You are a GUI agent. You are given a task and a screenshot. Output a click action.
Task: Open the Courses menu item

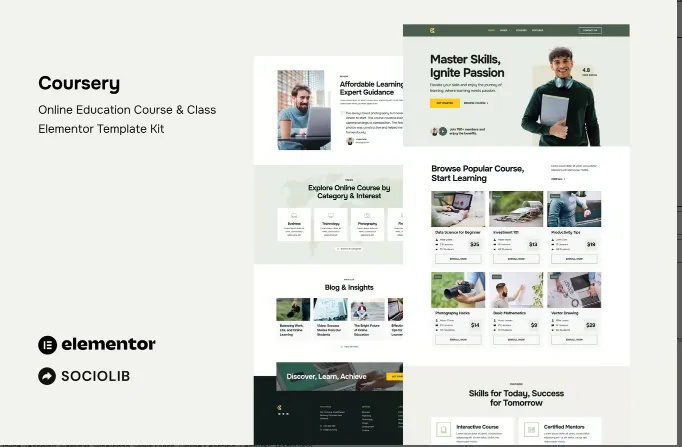point(521,30)
